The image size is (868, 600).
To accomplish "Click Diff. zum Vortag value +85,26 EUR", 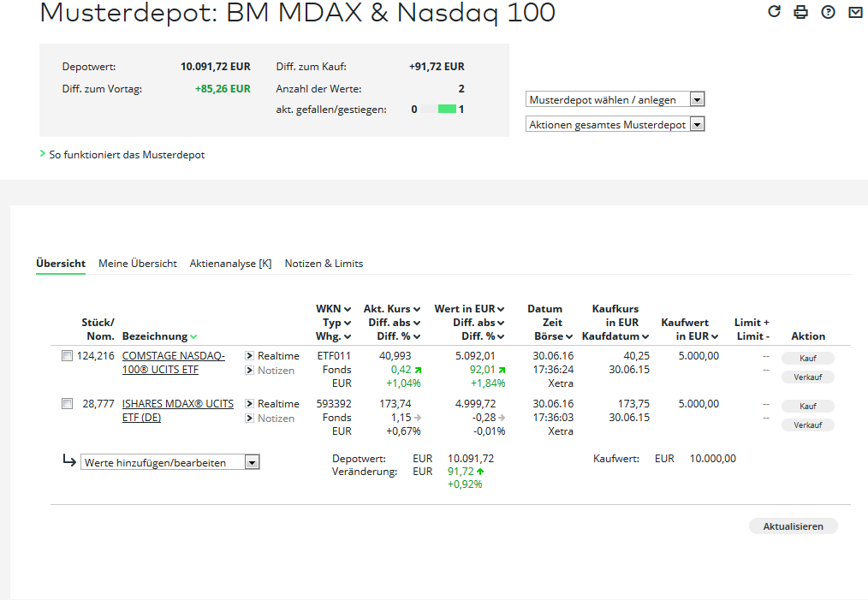I will point(223,88).
